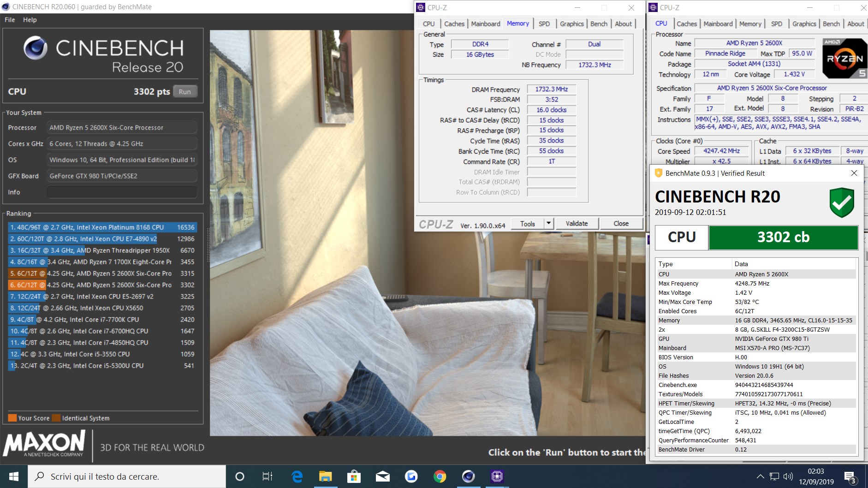The width and height of the screenshot is (868, 488).
Task: Open About tab in Memory CPU-Z window
Action: 624,24
